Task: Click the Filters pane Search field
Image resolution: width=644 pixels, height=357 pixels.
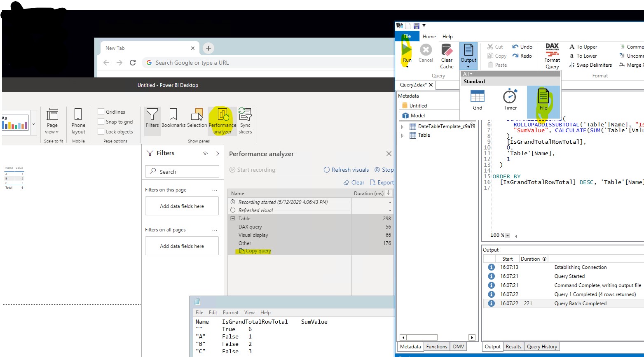Action: (x=182, y=171)
